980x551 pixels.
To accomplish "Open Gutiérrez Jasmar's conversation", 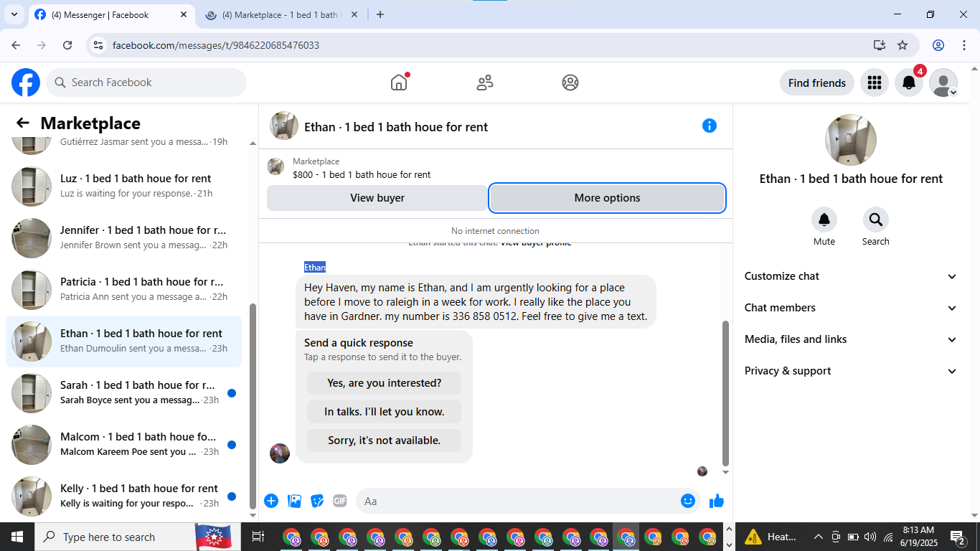I will pos(124,144).
